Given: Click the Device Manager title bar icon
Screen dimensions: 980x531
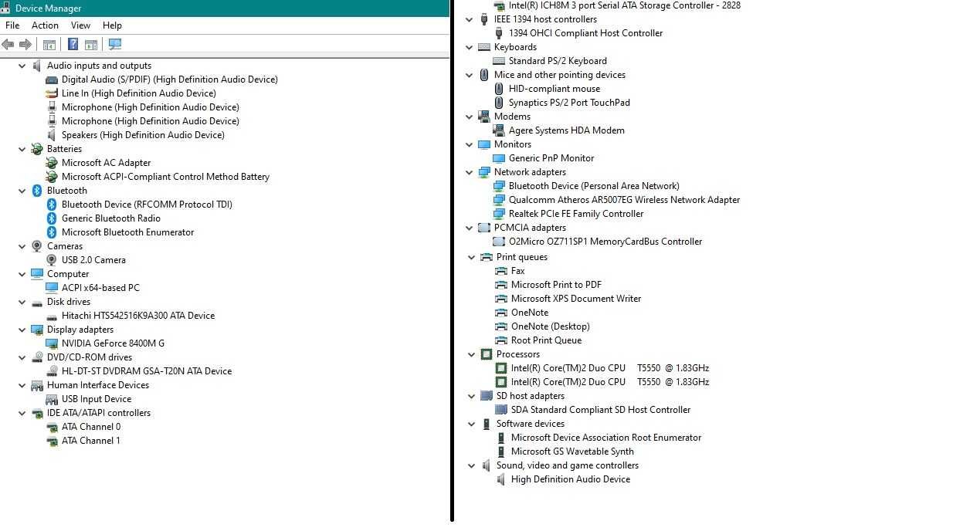Looking at the screenshot, I should point(5,8).
